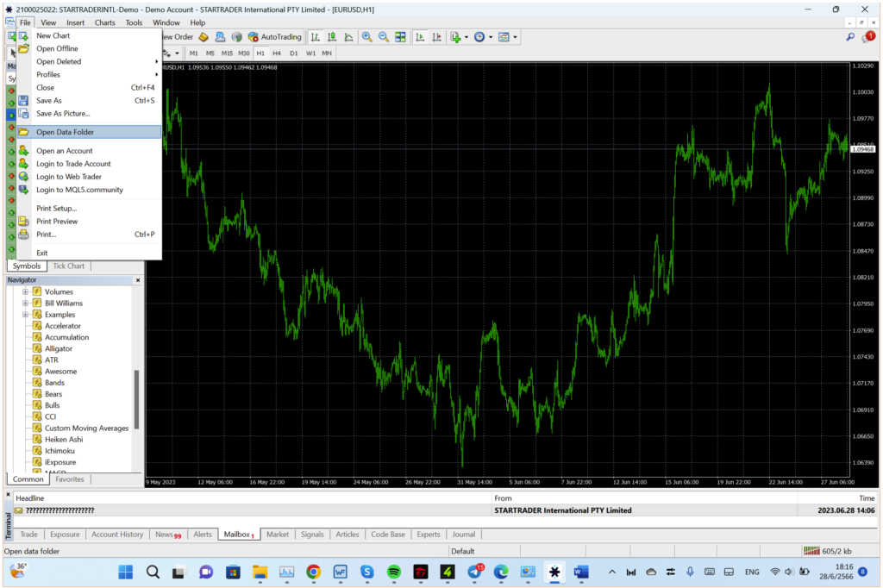Open Spotify from the taskbar
This screenshot has width=883, height=588.
click(393, 572)
